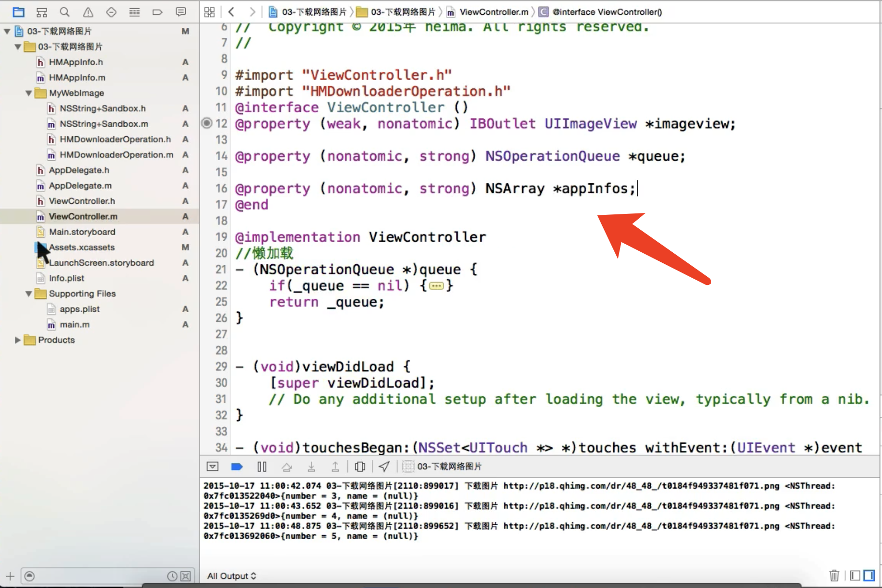The height and width of the screenshot is (588, 882).
Task: Open the All Output dropdown
Action: [x=232, y=576]
